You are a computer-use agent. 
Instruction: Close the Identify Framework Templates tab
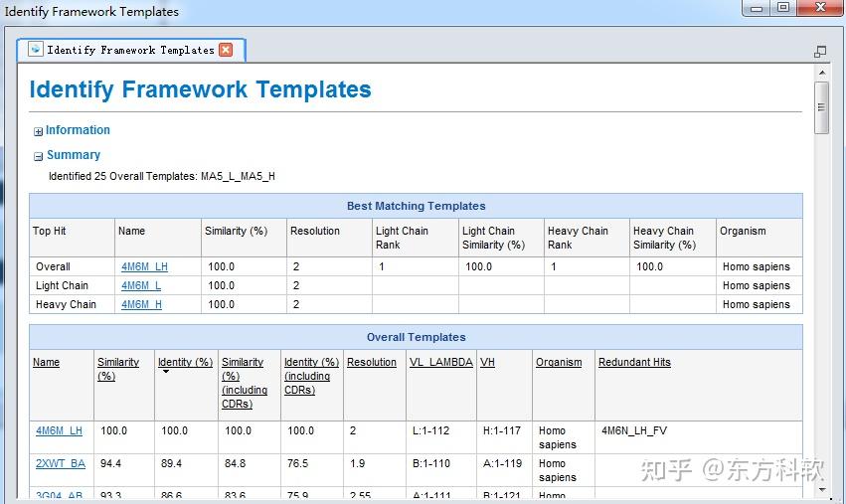pyautogui.click(x=226, y=50)
